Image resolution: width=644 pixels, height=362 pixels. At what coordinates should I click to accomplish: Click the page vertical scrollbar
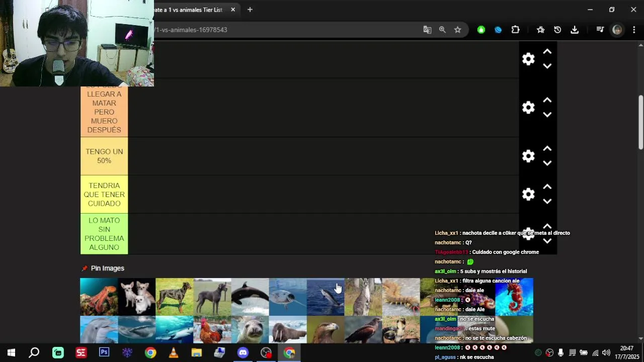point(640,122)
